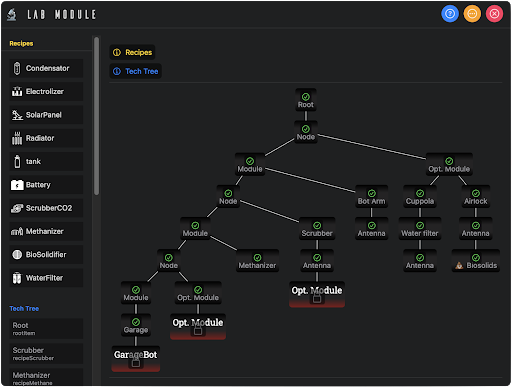
Task: Select the Electrolizer recipe label
Action: tap(45, 91)
